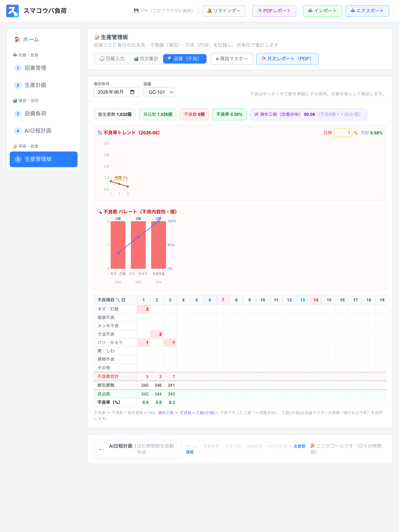Viewport: 399px width, 532px height.
Task: Click the スマコウバ負荷 app logo icon
Action: click(12, 11)
